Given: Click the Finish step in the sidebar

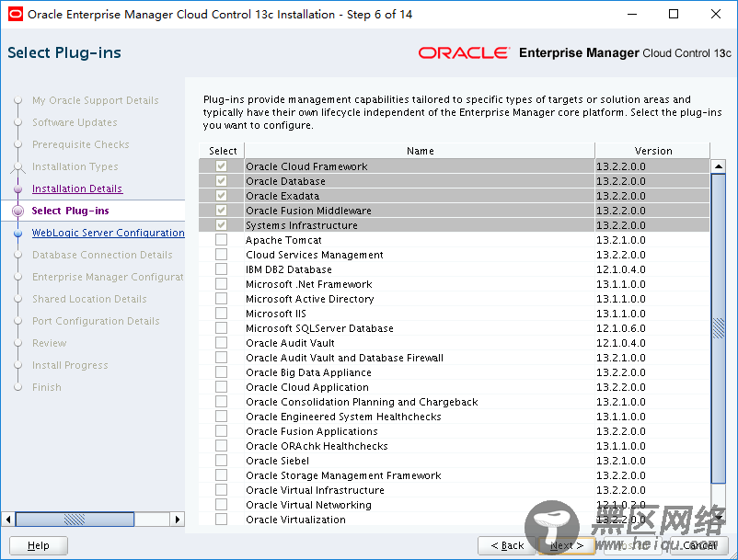Looking at the screenshot, I should pos(47,387).
